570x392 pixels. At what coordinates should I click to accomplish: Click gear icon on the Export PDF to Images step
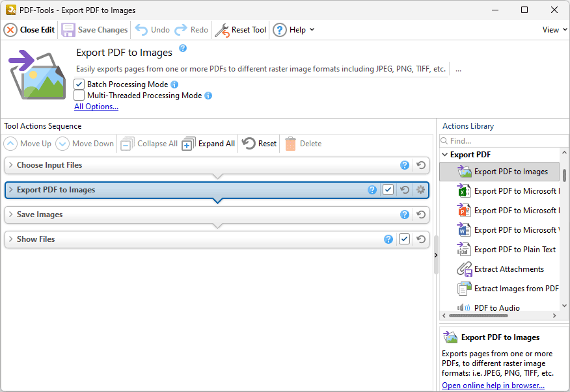[x=420, y=190]
